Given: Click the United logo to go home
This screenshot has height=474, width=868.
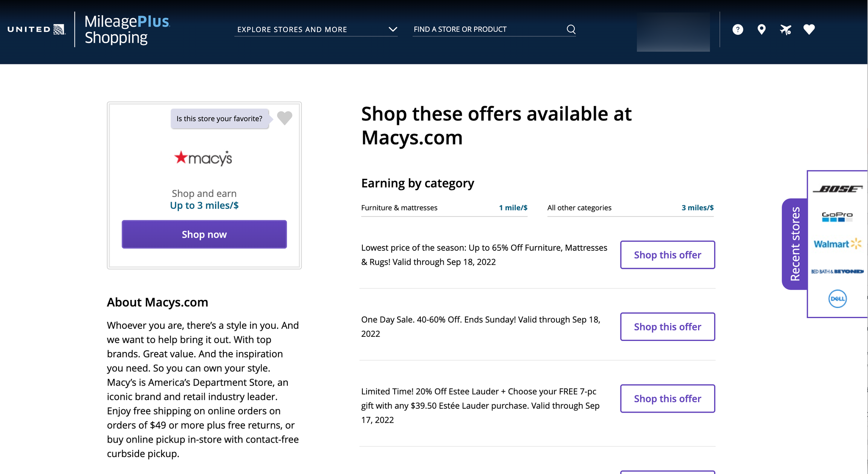Looking at the screenshot, I should [36, 29].
